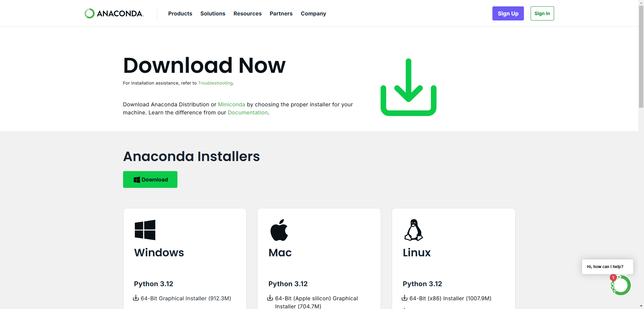Click the Sign In button
Viewport: 644px width, 309px height.
pos(542,13)
